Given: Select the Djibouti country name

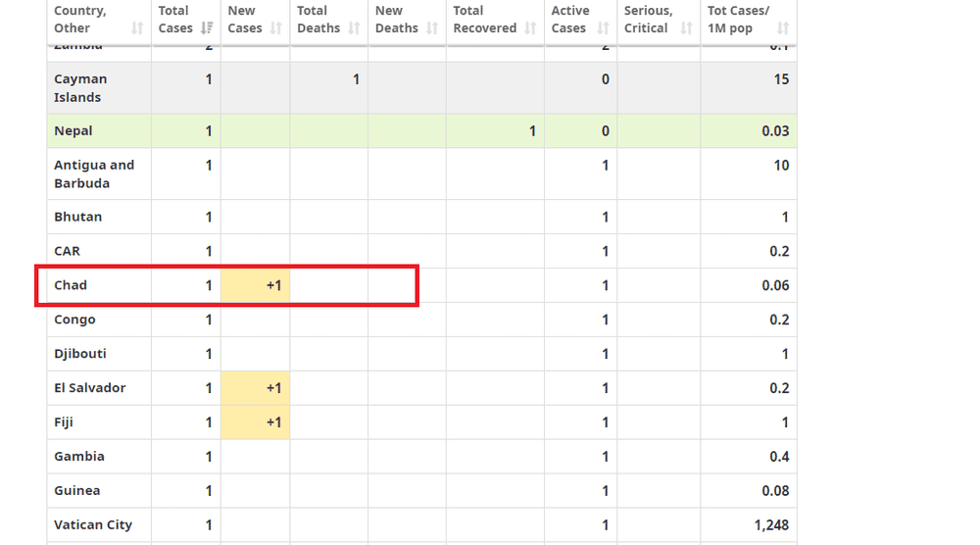Looking at the screenshot, I should (x=80, y=354).
